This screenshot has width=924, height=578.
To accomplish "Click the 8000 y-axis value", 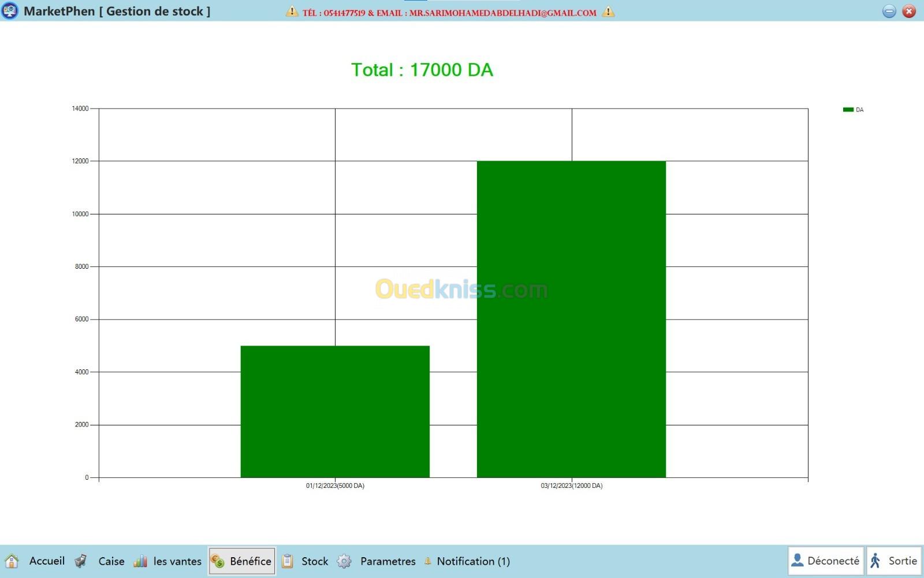I will pyautogui.click(x=82, y=266).
